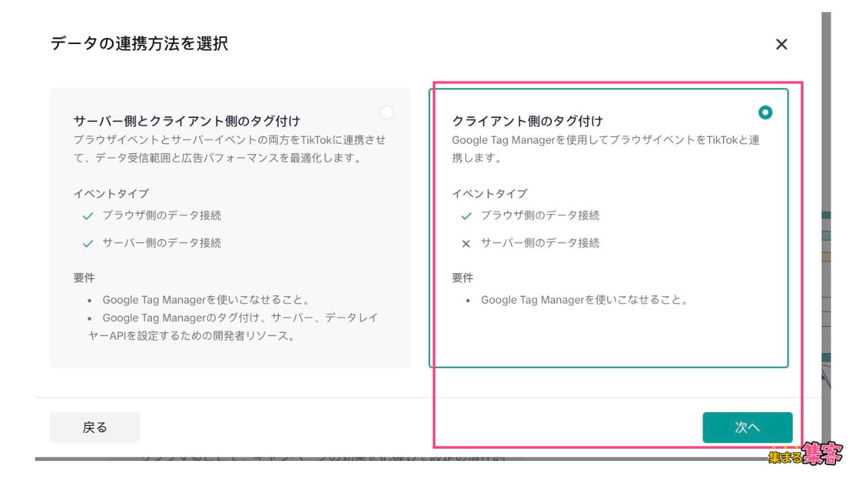This screenshot has height=488, width=868.
Task: Click the サーバー側のデータ接続 text in the right card
Action: [540, 243]
